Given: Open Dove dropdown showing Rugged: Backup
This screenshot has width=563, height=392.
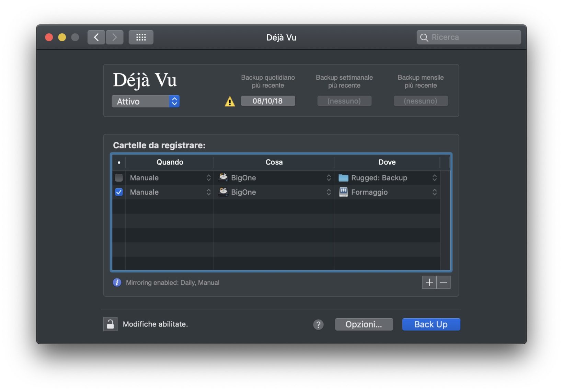Looking at the screenshot, I should (x=387, y=177).
